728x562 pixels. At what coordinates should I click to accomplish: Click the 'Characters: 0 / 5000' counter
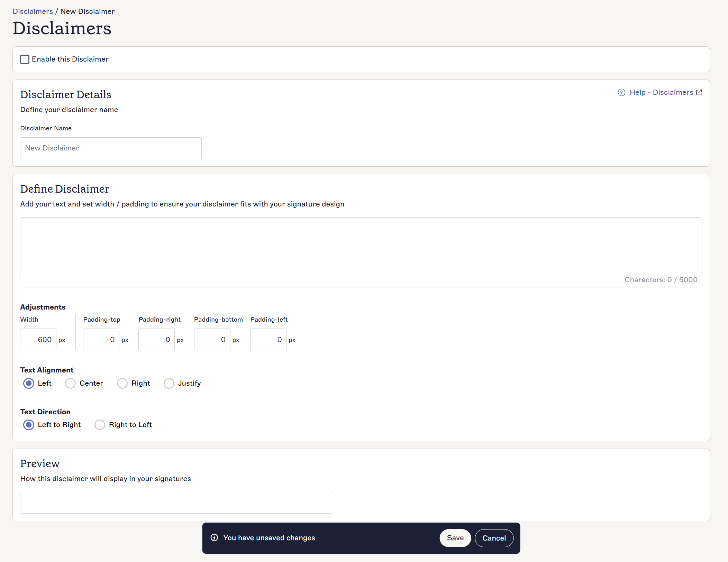(661, 280)
